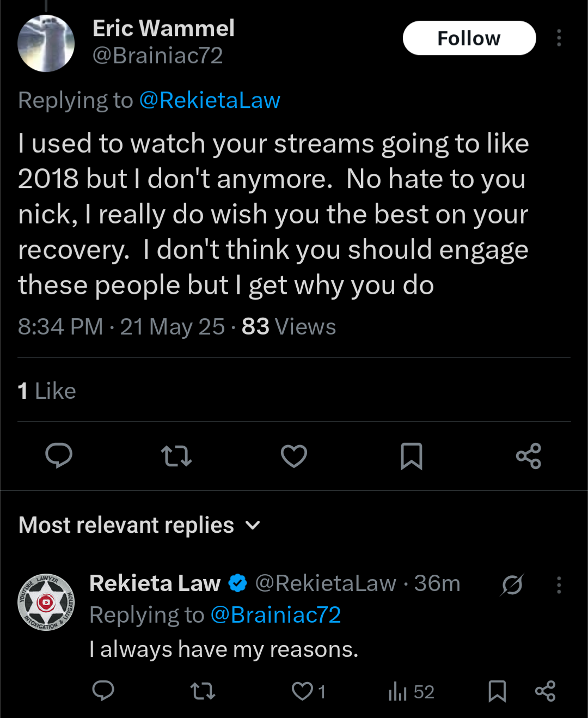Open Rekieta Law's badge avatar
588x718 pixels.
point(46,602)
